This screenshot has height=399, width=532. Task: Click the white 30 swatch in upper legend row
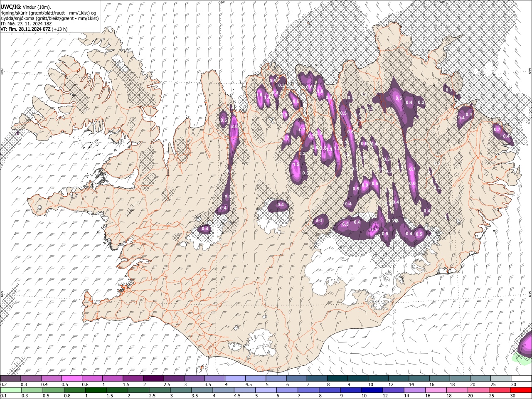[520, 379]
